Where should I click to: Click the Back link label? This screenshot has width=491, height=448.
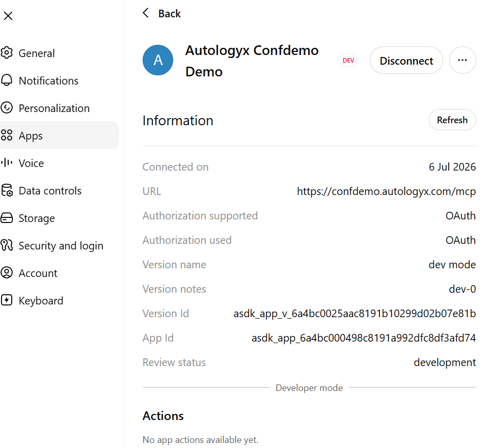coord(170,14)
